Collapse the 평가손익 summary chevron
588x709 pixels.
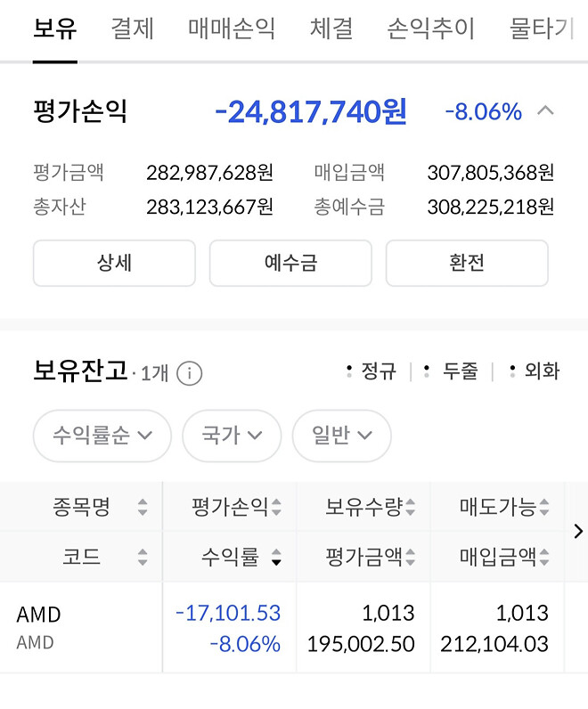click(x=546, y=111)
